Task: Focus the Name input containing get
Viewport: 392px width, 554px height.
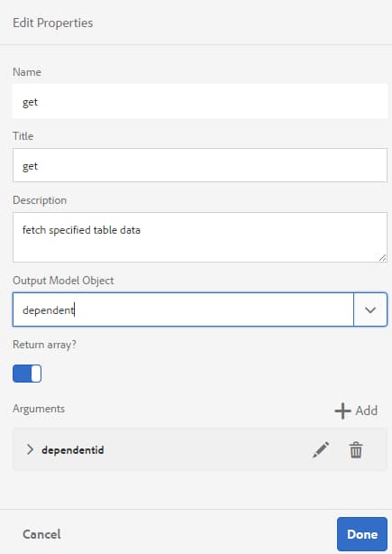Action: tap(200, 101)
